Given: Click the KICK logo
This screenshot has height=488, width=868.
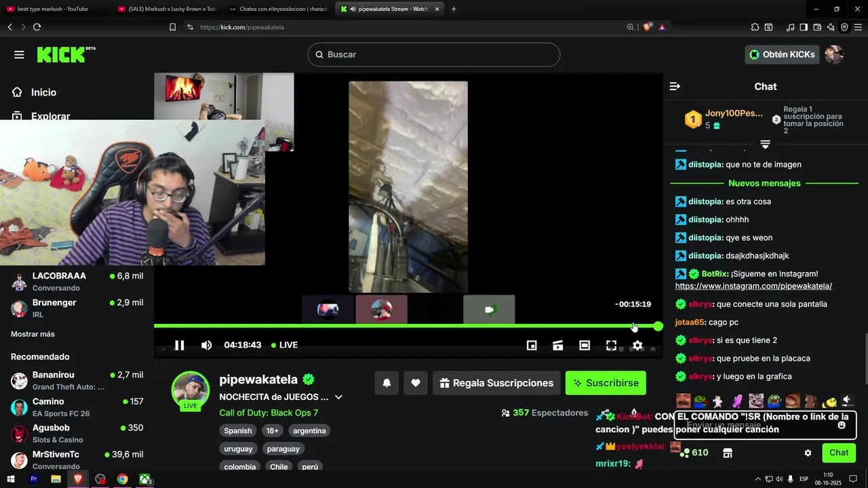Looking at the screenshot, I should click(66, 54).
